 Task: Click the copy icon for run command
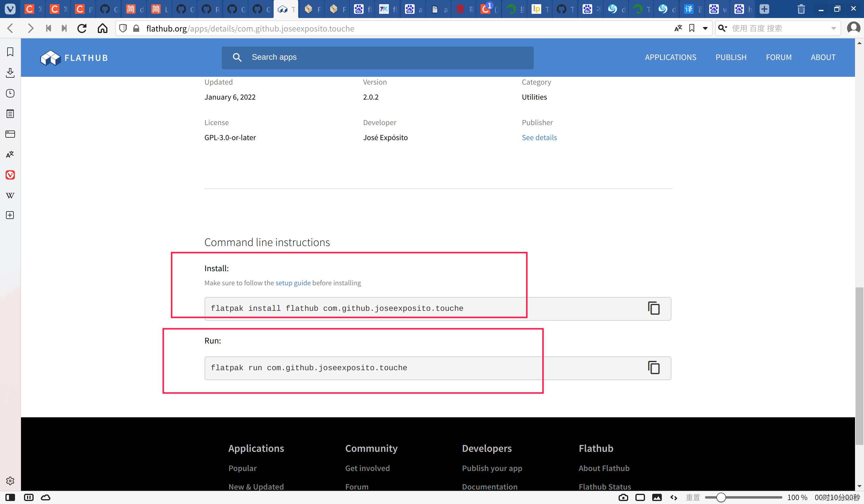(654, 368)
